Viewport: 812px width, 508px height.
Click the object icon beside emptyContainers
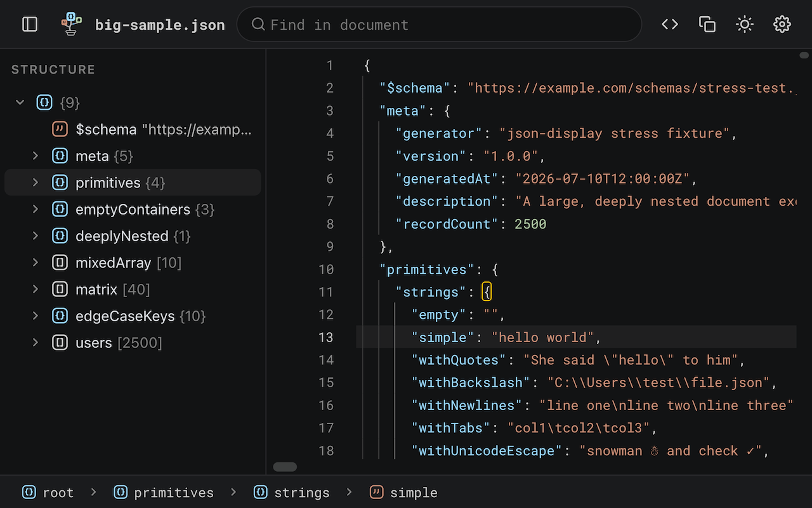pos(60,209)
